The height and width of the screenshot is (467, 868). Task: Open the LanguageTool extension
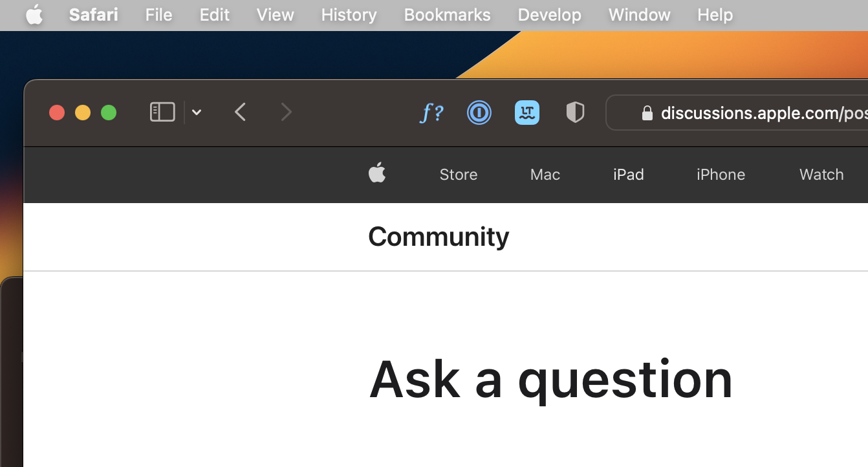tap(527, 113)
